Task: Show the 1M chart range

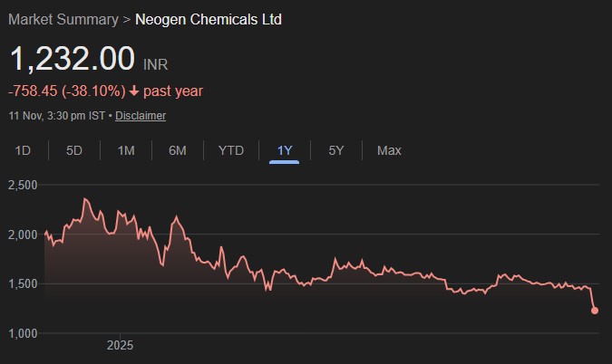Action: point(126,150)
